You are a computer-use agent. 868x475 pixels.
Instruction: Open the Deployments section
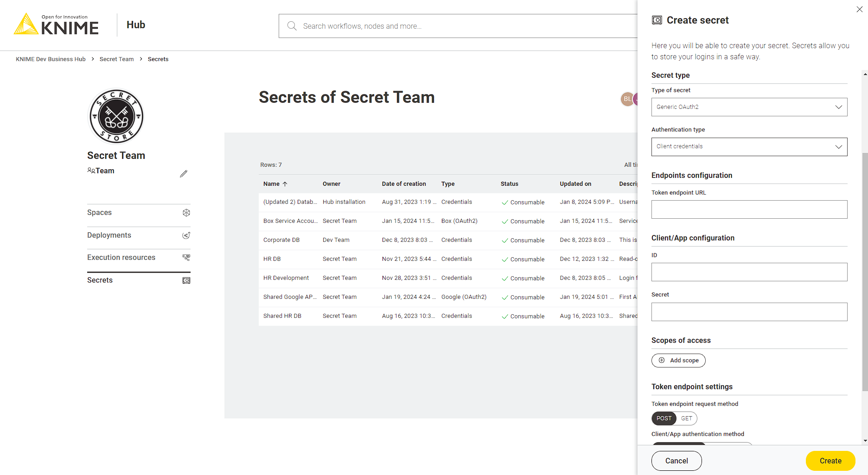coord(139,235)
